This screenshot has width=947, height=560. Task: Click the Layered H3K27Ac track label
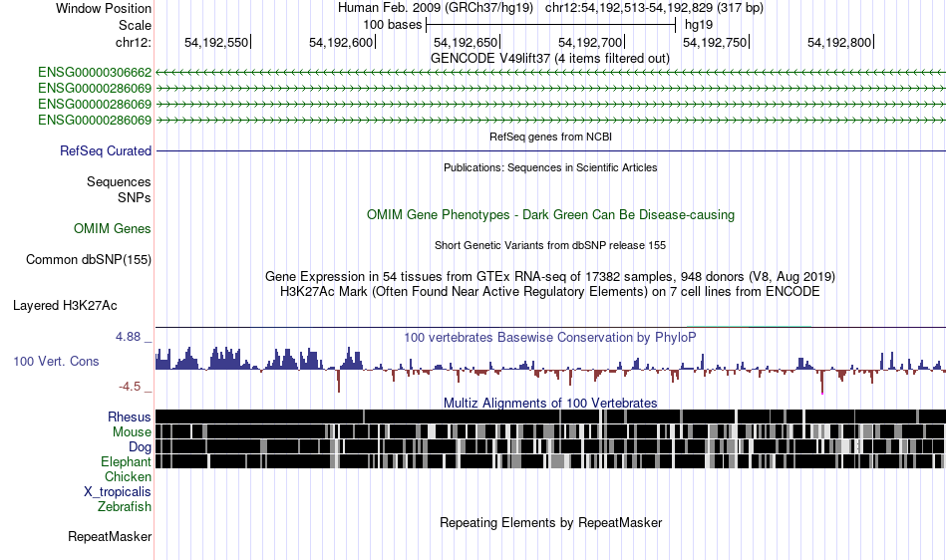point(65,305)
